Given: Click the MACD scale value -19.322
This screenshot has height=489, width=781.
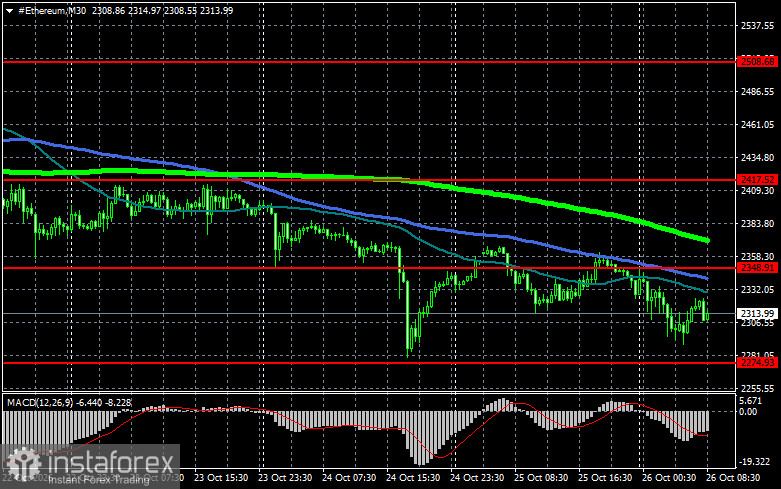Looking at the screenshot, I should tap(755, 462).
